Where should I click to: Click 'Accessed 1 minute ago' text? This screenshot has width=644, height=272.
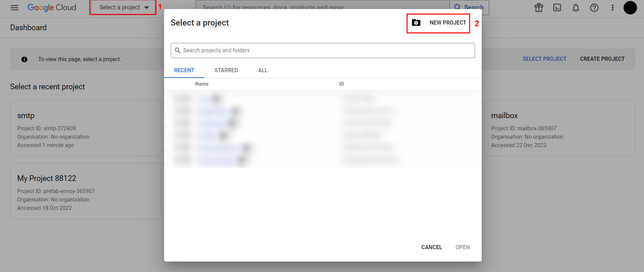(x=46, y=145)
